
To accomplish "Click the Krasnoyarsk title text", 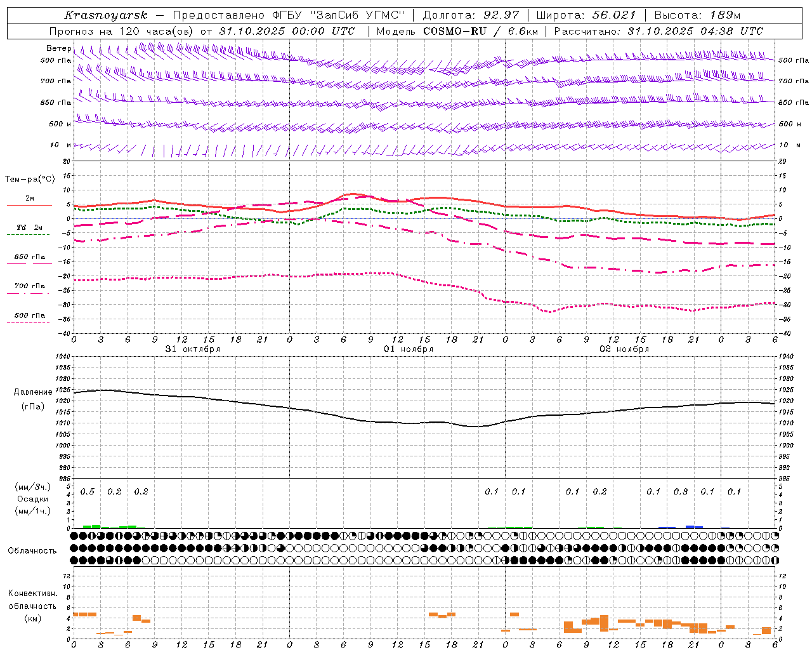I will point(105,15).
